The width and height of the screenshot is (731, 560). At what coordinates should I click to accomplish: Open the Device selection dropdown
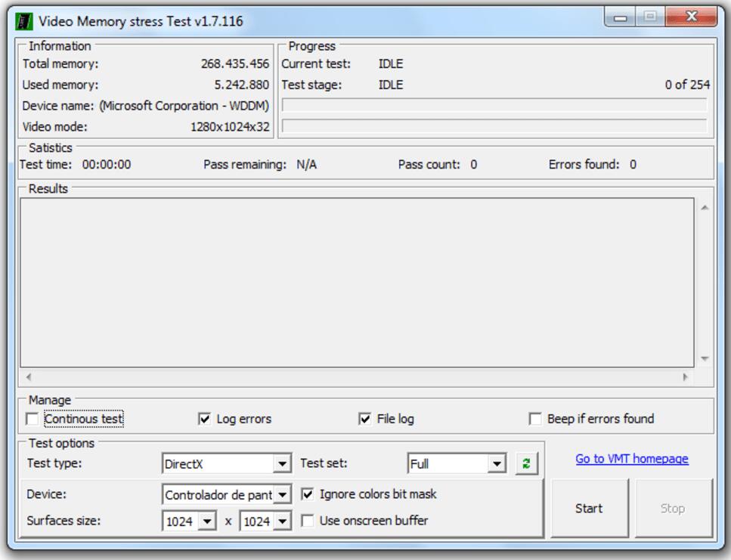pyautogui.click(x=282, y=495)
